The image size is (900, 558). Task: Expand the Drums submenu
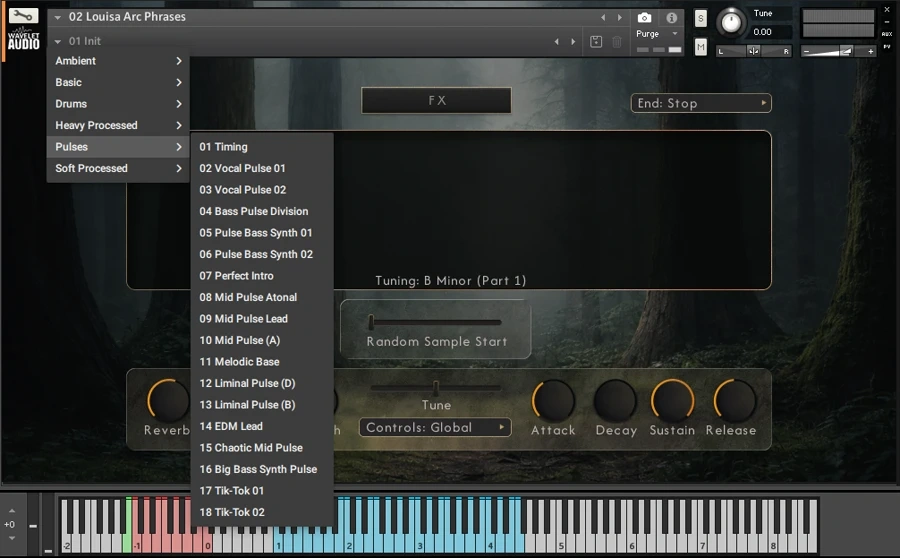[118, 104]
